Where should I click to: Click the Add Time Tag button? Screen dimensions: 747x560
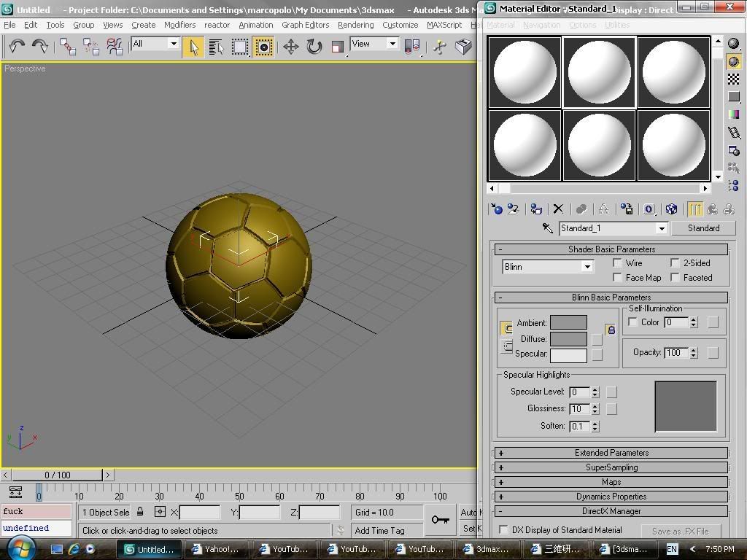(x=379, y=530)
